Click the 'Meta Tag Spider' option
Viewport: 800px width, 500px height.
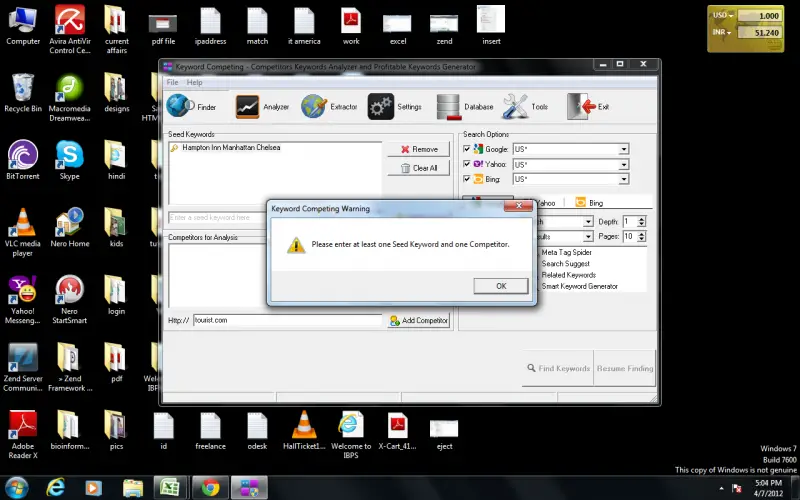click(x=566, y=252)
